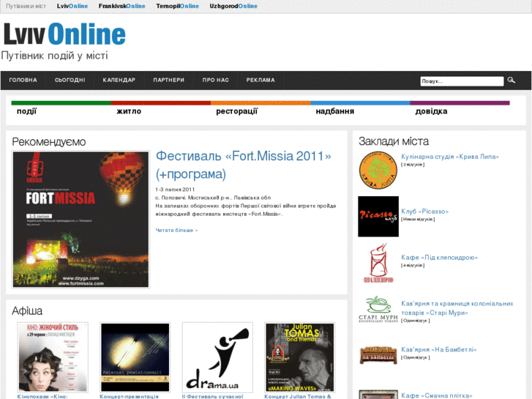Screen dimensions: 532x399
Task: Open Кулінарна студія «Крива Липа» link
Action: coord(450,157)
